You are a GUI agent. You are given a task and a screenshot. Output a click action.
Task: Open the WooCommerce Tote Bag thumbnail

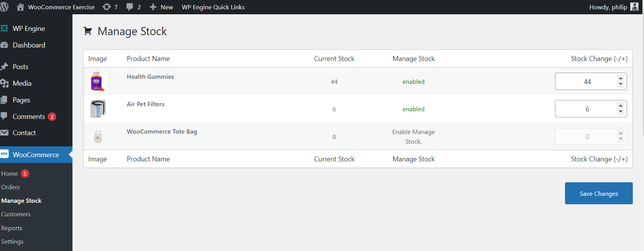point(98,136)
